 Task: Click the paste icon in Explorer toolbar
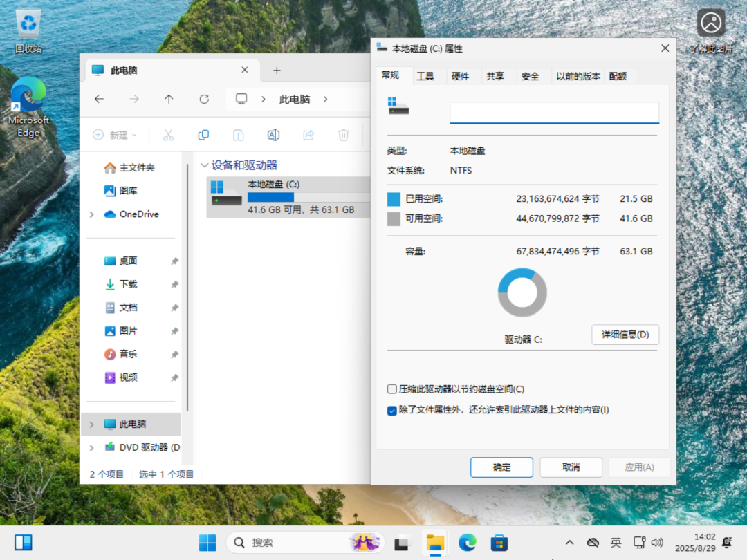point(239,136)
